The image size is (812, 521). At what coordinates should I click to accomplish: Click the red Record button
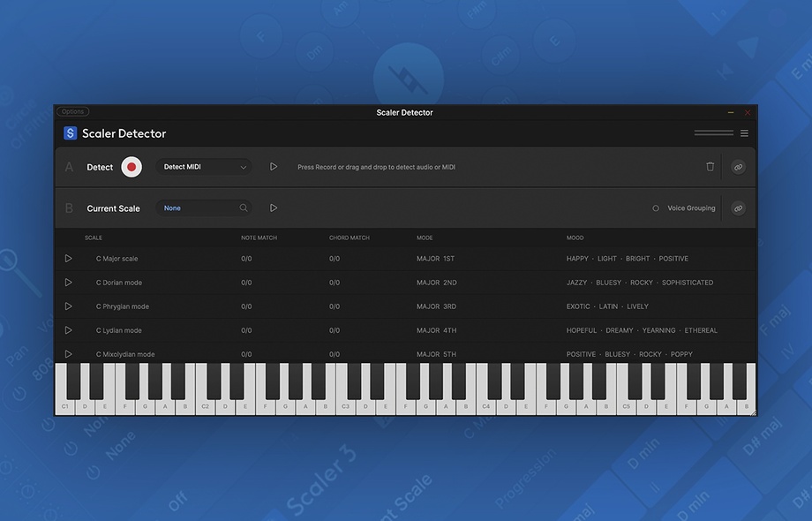point(132,167)
